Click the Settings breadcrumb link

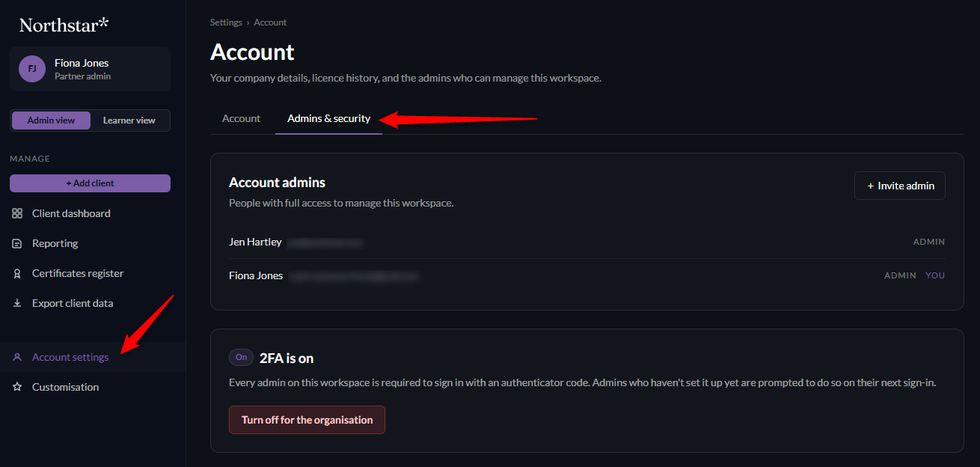(x=226, y=22)
